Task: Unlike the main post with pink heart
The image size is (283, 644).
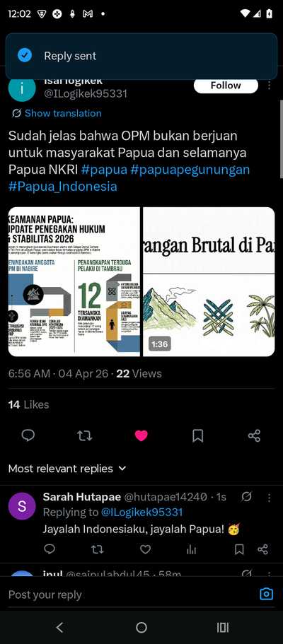Action: coord(141,435)
